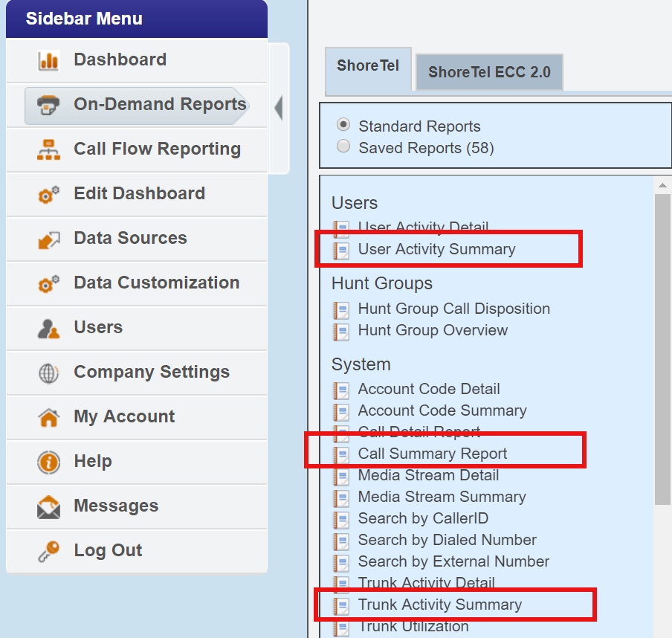
Task: Click the Company Settings globe icon
Action: pyautogui.click(x=48, y=373)
